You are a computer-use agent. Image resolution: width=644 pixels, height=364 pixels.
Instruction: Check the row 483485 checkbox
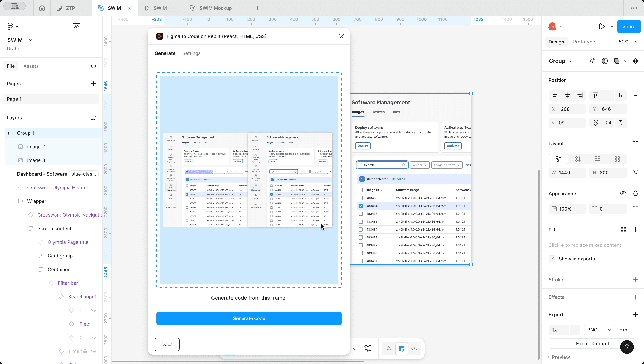(x=361, y=214)
